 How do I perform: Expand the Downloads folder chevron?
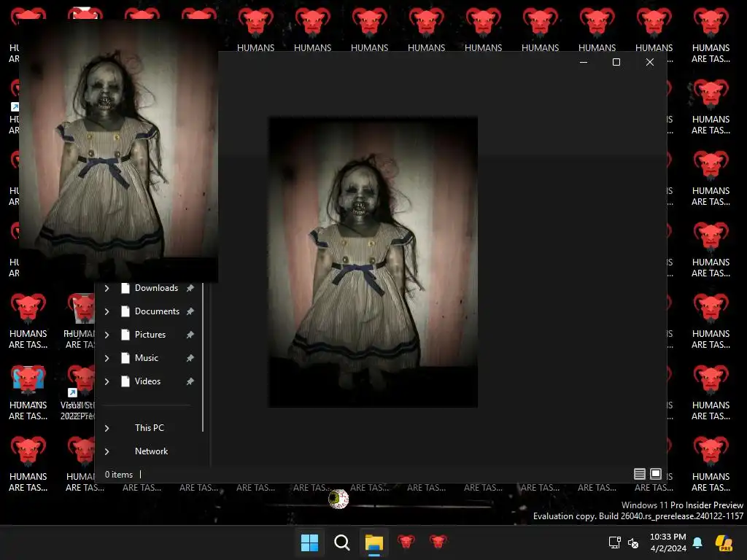coord(107,288)
